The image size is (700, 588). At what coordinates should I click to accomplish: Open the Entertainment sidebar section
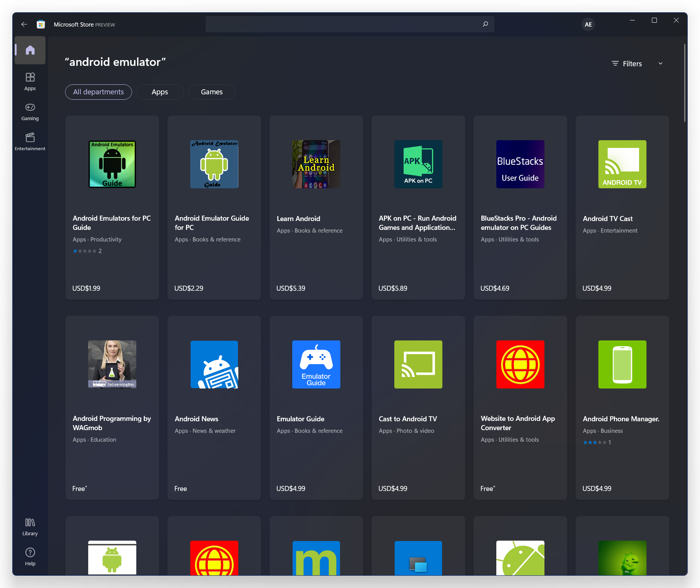[x=30, y=142]
